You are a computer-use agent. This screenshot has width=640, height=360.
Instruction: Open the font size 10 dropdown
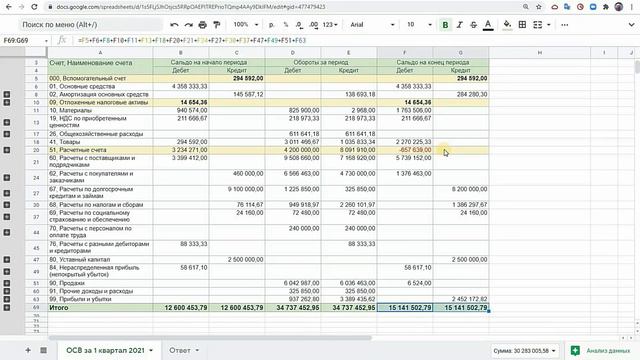click(x=419, y=25)
